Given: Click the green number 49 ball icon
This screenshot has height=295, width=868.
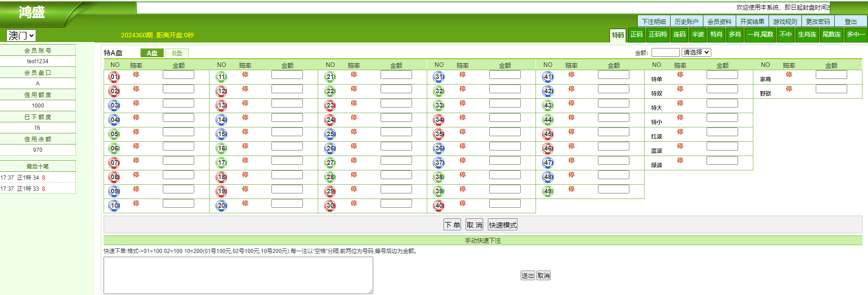Looking at the screenshot, I should coord(548,192).
